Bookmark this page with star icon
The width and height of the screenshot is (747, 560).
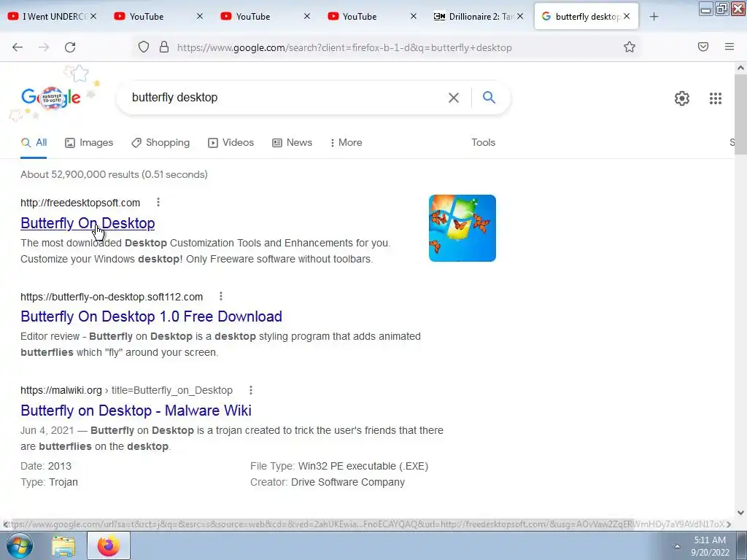click(630, 47)
